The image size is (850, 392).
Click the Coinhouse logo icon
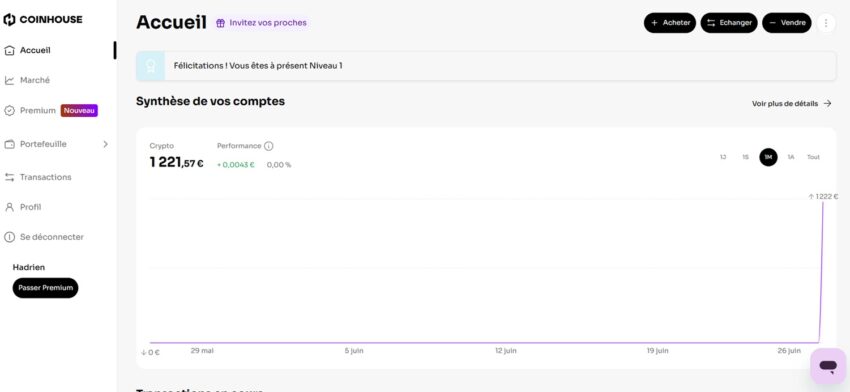[x=9, y=20]
